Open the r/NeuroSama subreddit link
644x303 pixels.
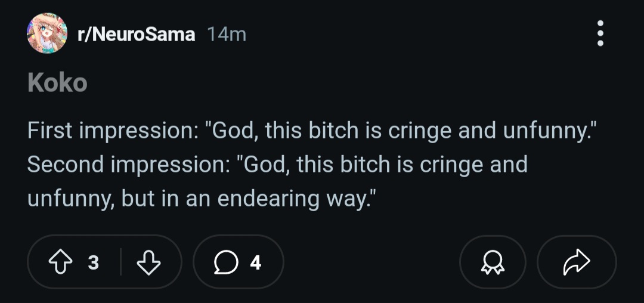pos(136,35)
